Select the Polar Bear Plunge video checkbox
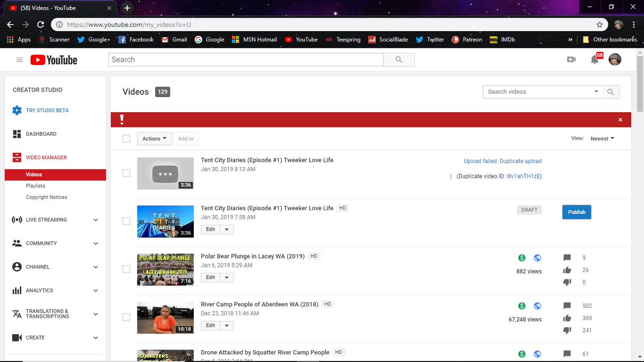The image size is (644, 362). coord(126,269)
